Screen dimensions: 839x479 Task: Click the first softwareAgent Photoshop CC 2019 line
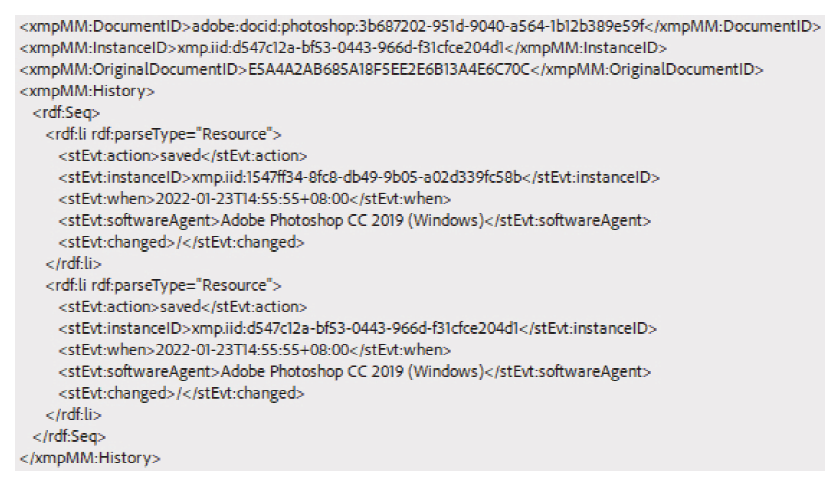point(355,221)
